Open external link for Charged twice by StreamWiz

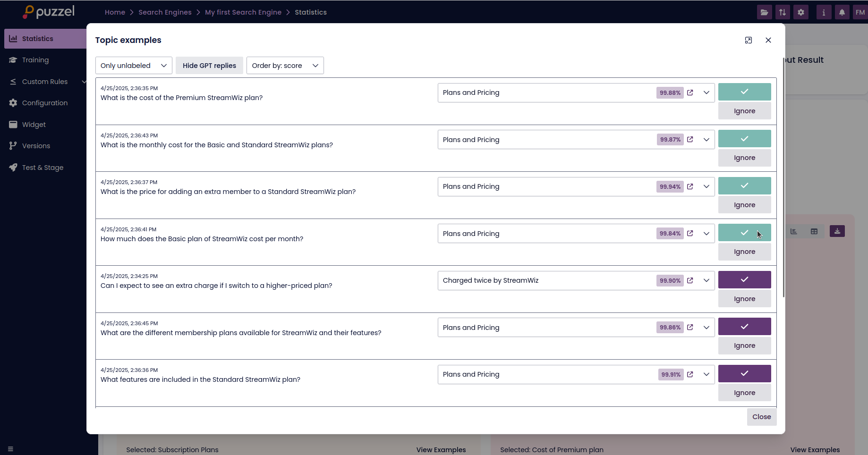690,280
